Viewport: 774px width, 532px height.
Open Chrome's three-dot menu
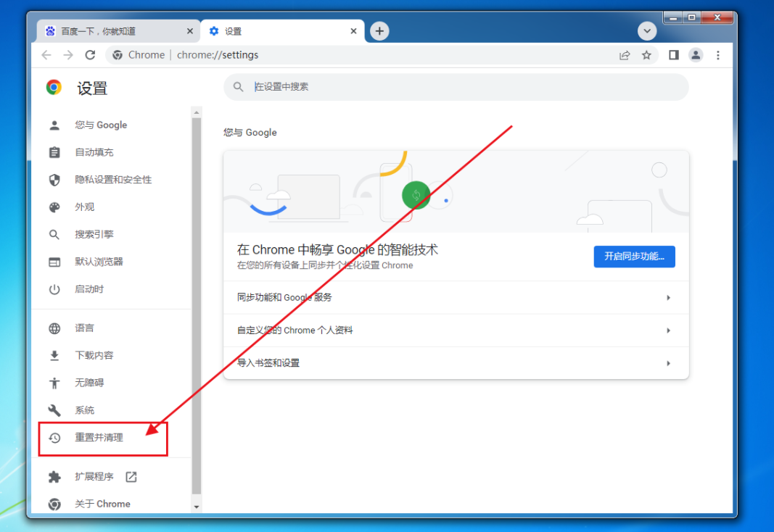coord(717,55)
